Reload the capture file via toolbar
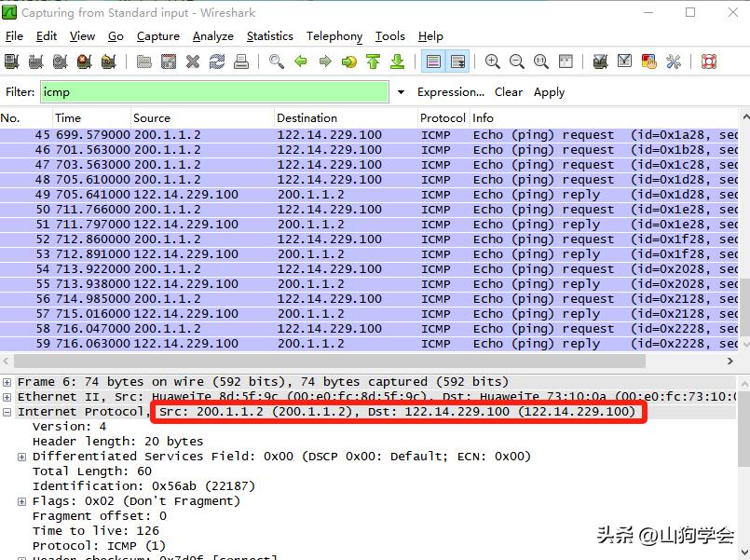The width and height of the screenshot is (750, 560). (x=217, y=61)
